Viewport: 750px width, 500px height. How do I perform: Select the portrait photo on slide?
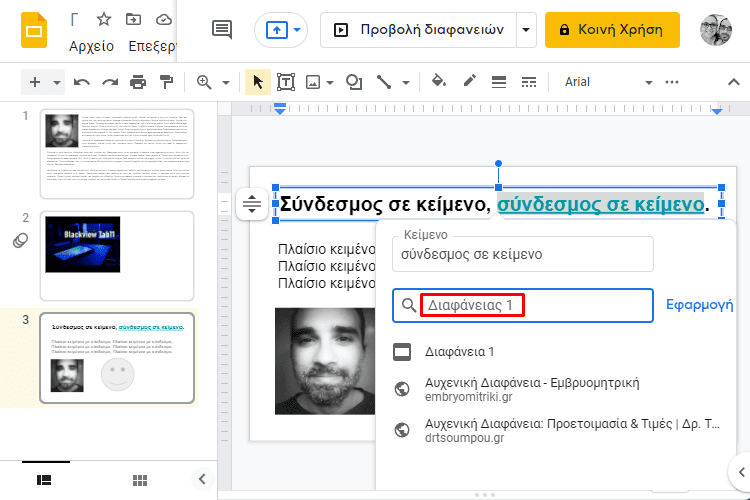pos(325,361)
